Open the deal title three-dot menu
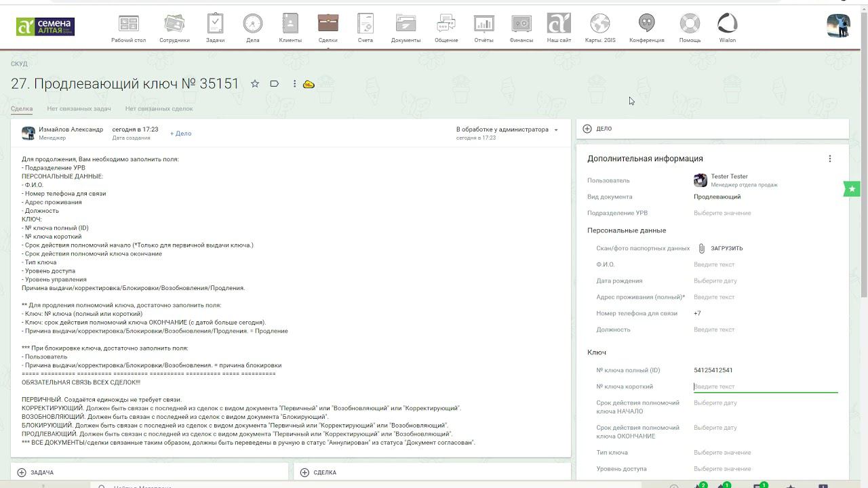868x488 pixels. (x=294, y=84)
